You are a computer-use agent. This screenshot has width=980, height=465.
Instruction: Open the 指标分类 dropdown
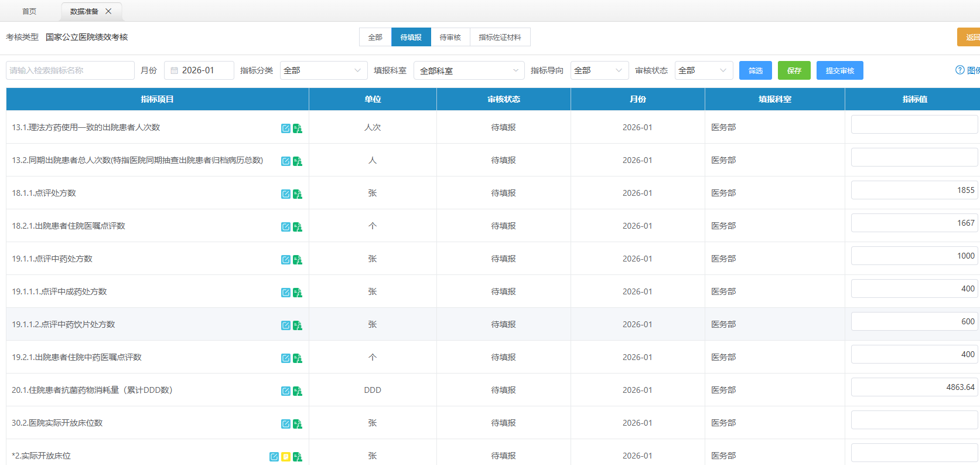323,70
